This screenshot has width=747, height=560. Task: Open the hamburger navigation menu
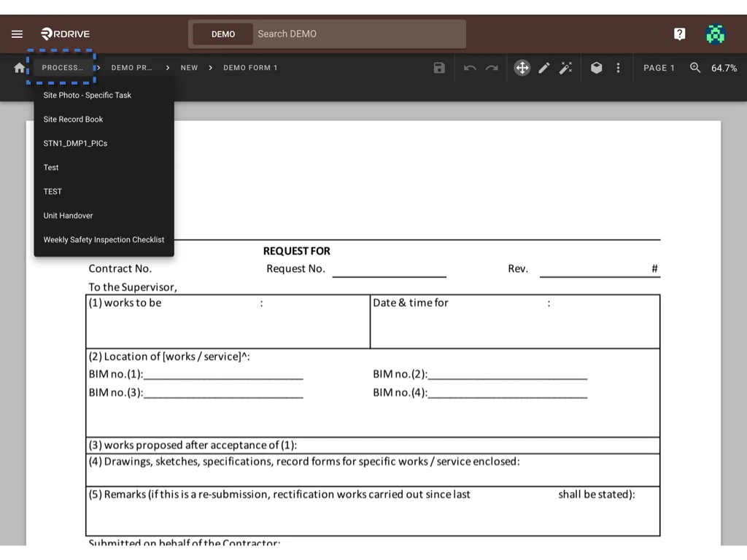[17, 34]
